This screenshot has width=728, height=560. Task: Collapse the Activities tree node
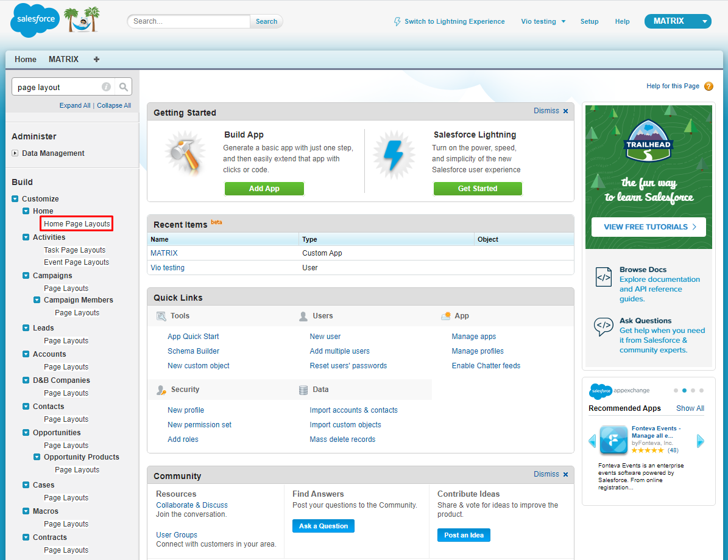(26, 237)
